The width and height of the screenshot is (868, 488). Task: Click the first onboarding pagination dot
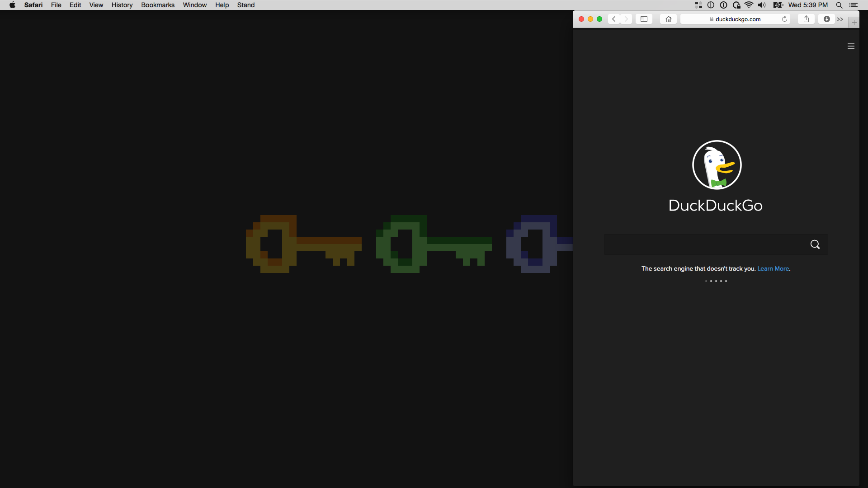706,281
